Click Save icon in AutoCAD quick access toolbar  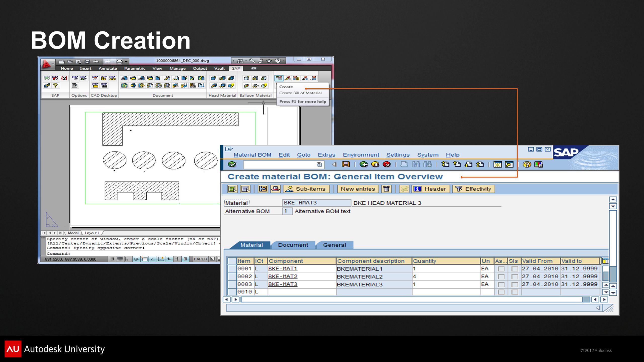pos(87,62)
